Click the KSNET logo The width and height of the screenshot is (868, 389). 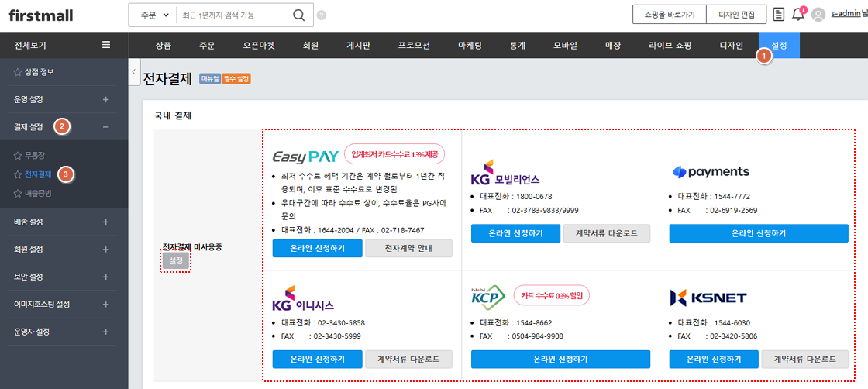pyautogui.click(x=708, y=298)
